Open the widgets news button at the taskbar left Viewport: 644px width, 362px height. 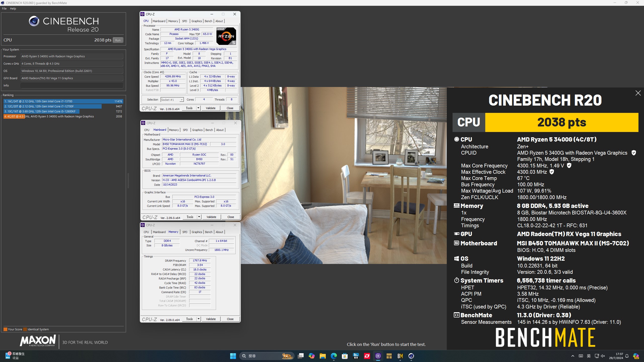click(x=15, y=356)
